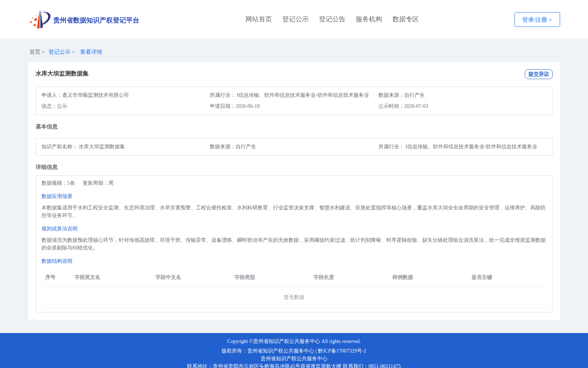
Task: Click the platform logo icon
Action: (x=40, y=20)
